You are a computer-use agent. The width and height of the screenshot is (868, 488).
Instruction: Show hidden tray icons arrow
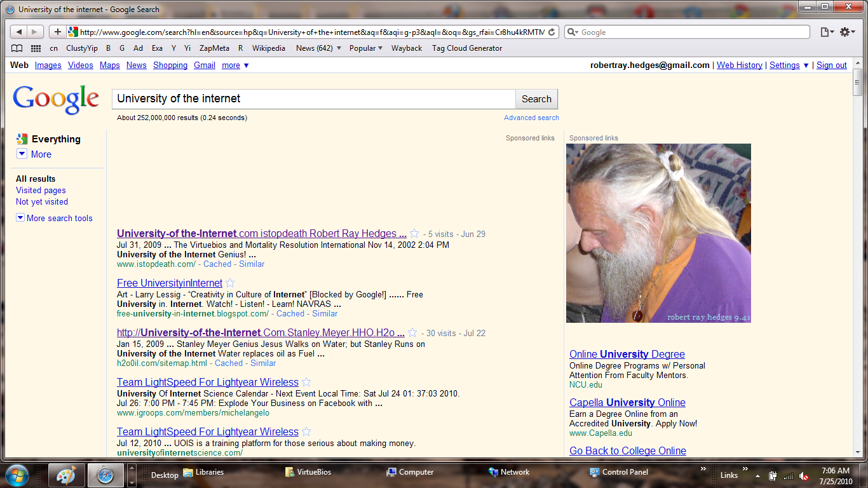[757, 475]
